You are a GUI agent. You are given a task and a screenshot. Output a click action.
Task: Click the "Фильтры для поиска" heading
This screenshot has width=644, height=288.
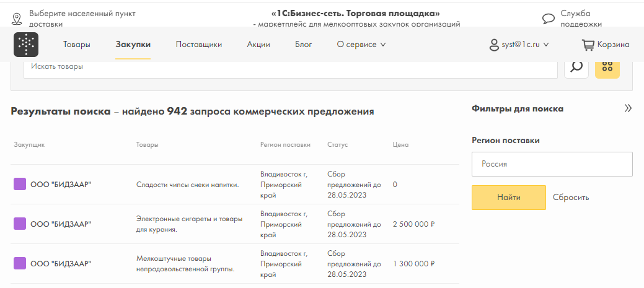(518, 109)
